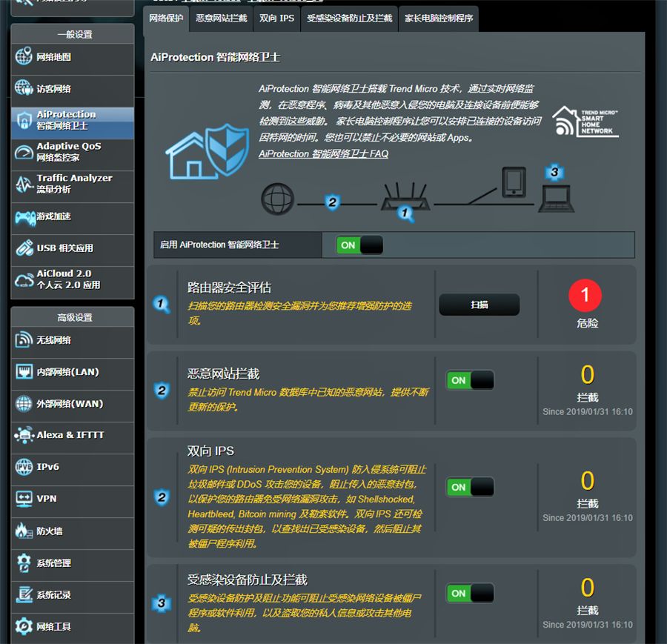Open Traffic Analyzer waveform icon
The width and height of the screenshot is (667, 644).
(24, 184)
